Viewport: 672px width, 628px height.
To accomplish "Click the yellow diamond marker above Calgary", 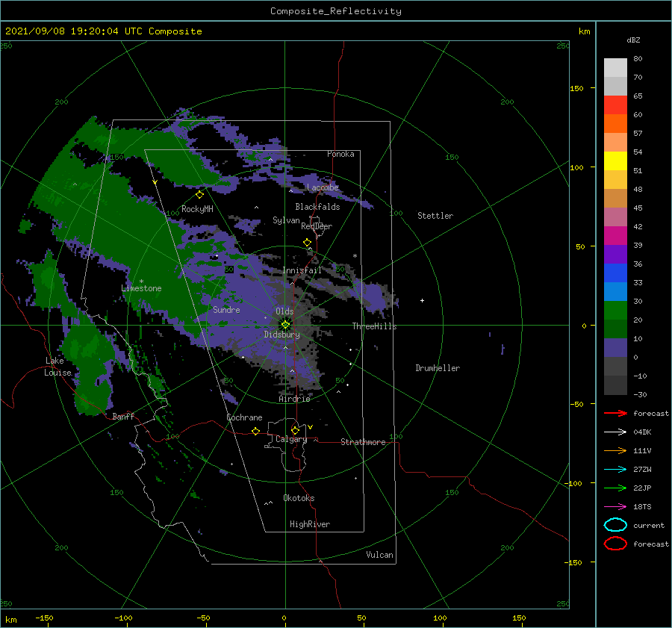I will (295, 430).
